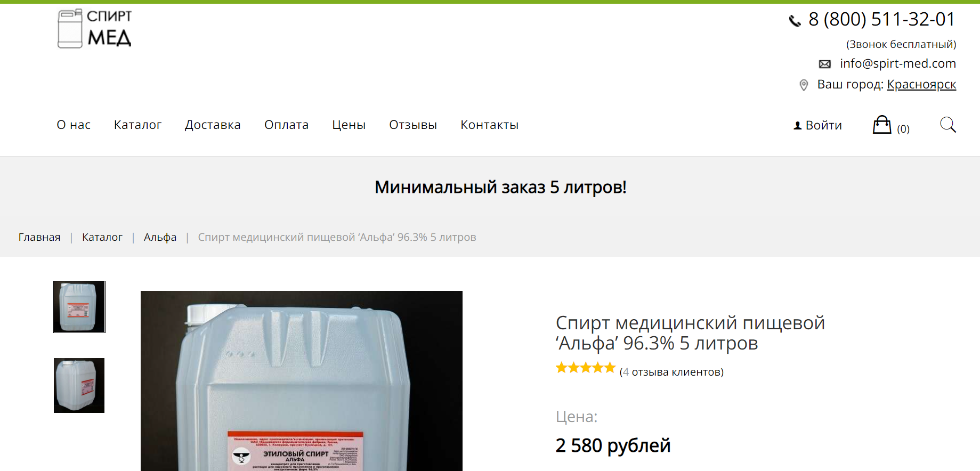Select the second canister thumbnail
The width and height of the screenshot is (980, 471).
pyautogui.click(x=79, y=385)
